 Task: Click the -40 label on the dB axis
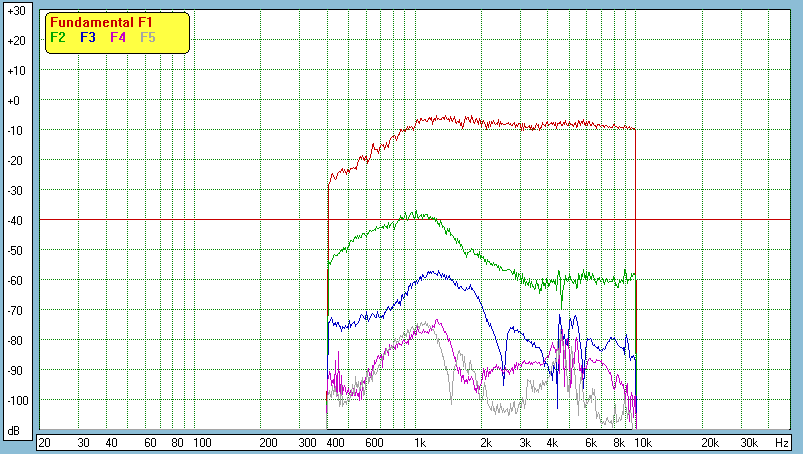tap(15, 221)
